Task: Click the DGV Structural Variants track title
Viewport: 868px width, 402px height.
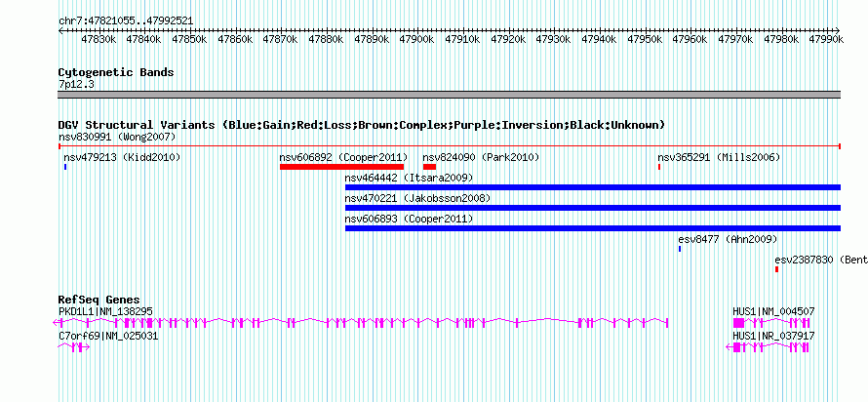Action: (x=361, y=125)
